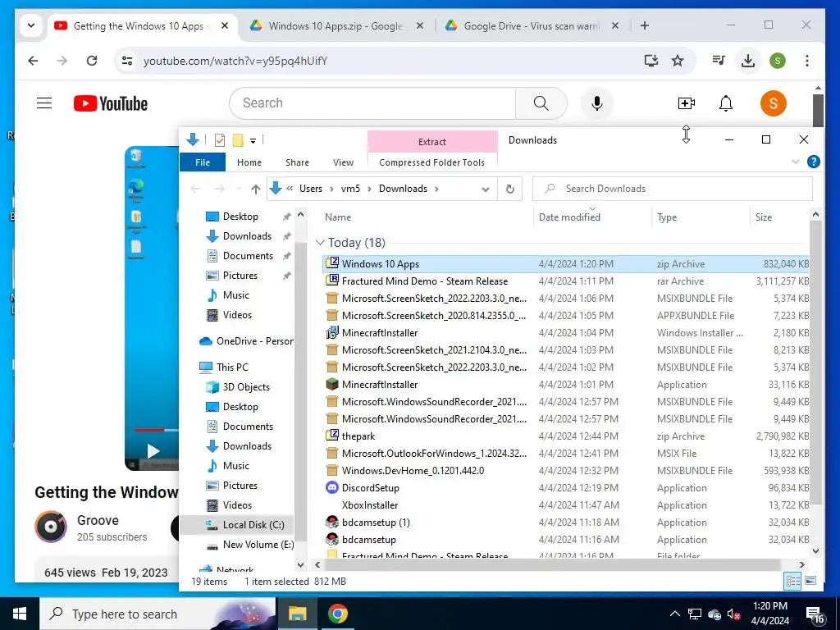Select the XboxInstaller file

370,505
